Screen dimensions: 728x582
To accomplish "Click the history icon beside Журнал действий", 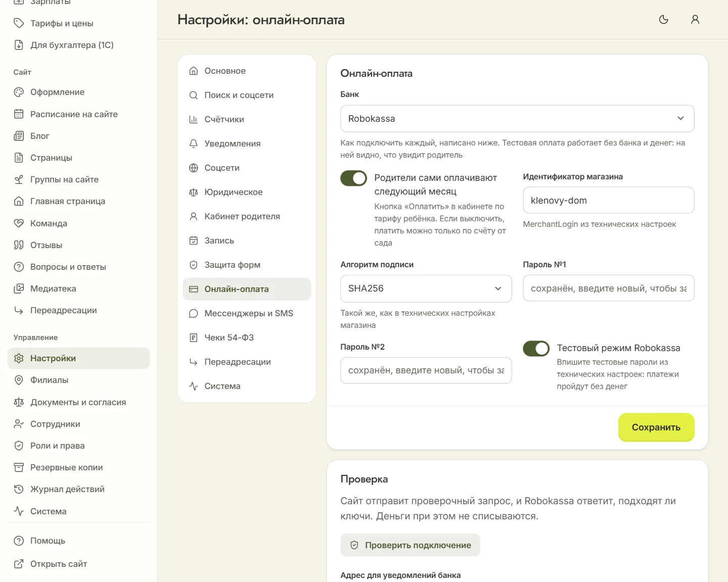I will pos(19,489).
